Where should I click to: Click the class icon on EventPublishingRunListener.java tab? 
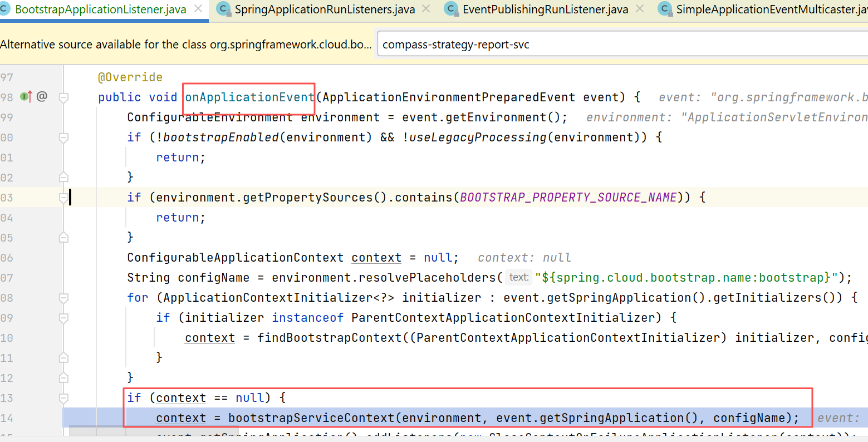pos(451,9)
